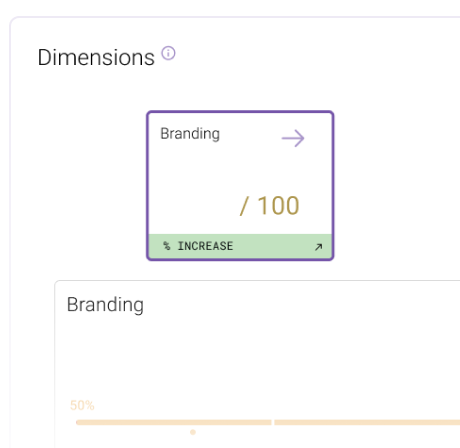Click blank score area left of slash 100
The height and width of the screenshot is (448, 460).
pyautogui.click(x=193, y=206)
